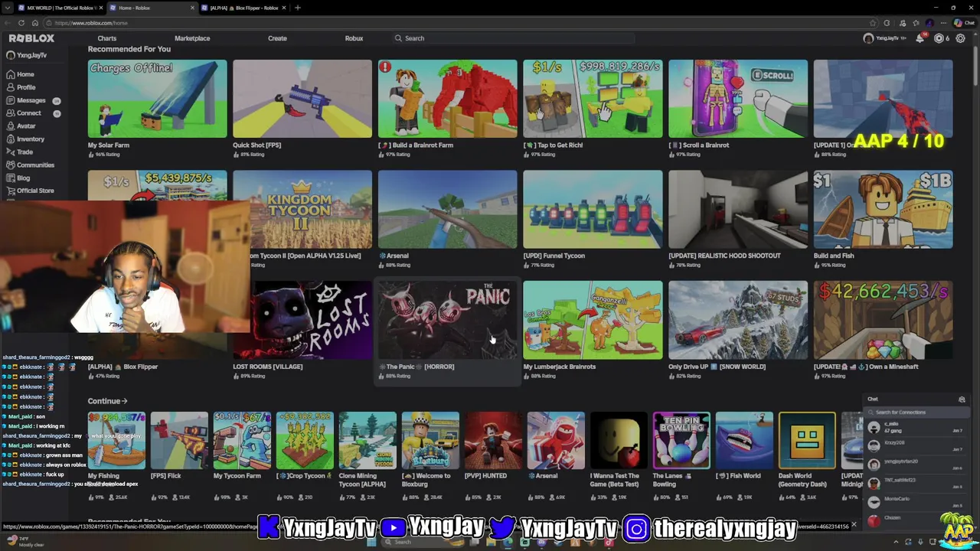
Task: Open the Quick Shot [FPS] title link
Action: (x=257, y=145)
